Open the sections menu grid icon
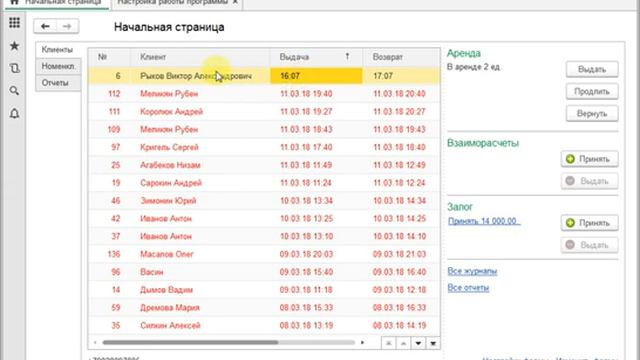 pyautogui.click(x=14, y=23)
